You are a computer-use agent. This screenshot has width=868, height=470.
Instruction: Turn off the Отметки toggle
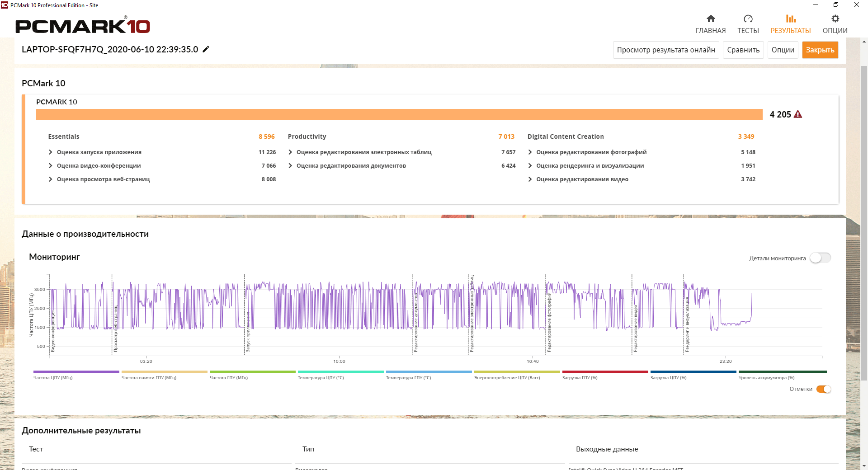[824, 389]
